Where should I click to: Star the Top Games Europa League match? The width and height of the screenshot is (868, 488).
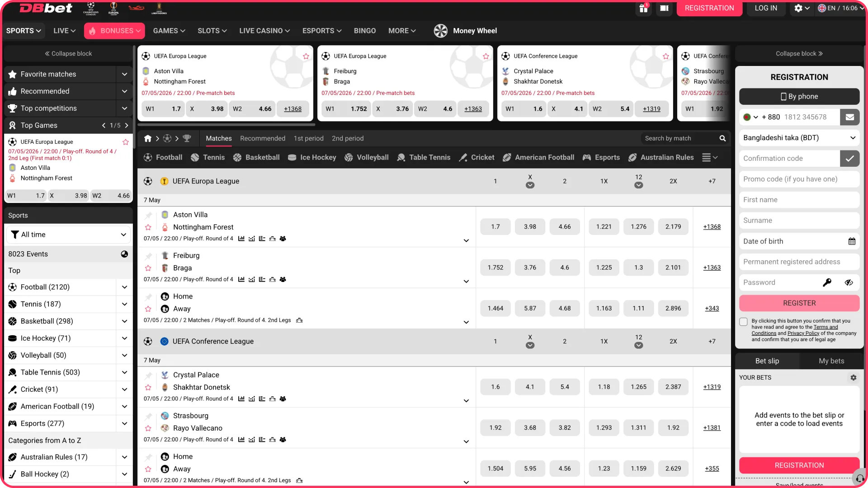[126, 142]
